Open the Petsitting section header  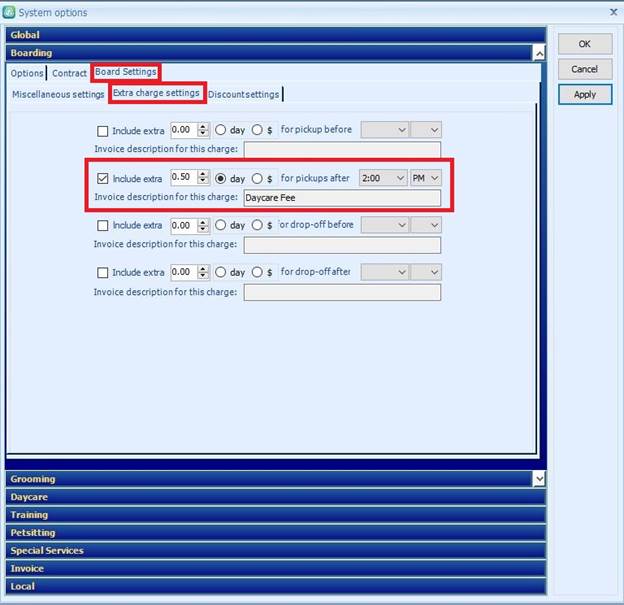click(275, 533)
